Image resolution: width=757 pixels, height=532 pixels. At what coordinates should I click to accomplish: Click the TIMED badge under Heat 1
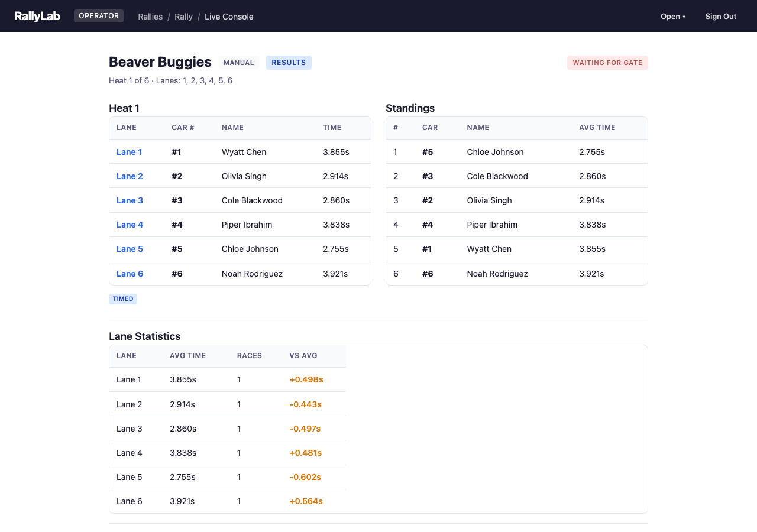[123, 299]
